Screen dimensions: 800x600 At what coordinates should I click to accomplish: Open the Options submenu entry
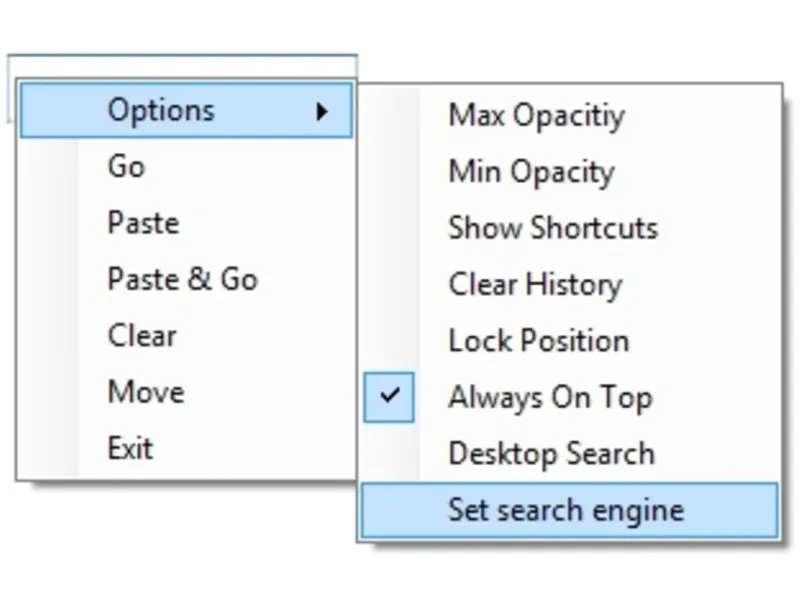(x=161, y=110)
